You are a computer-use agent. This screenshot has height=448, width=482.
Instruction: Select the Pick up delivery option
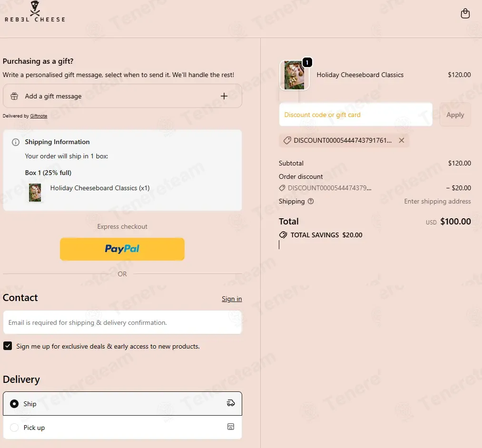pyautogui.click(x=122, y=428)
